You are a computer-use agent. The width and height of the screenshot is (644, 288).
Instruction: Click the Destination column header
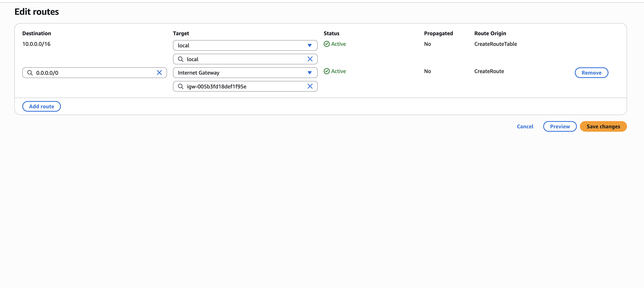(37, 33)
